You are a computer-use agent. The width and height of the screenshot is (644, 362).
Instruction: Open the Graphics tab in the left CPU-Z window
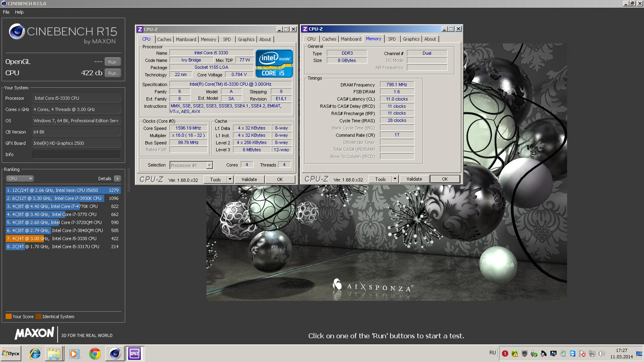(246, 39)
